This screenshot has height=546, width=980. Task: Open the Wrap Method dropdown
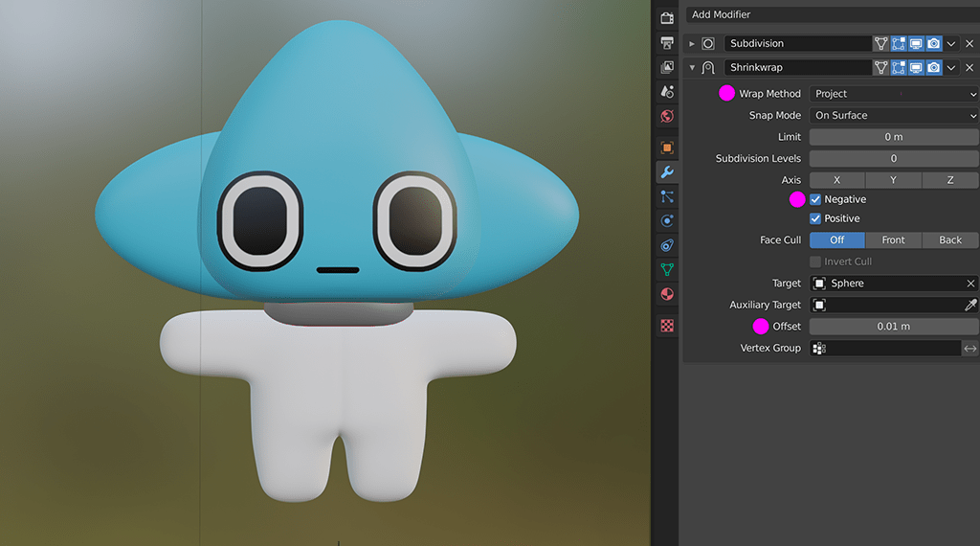coord(894,94)
